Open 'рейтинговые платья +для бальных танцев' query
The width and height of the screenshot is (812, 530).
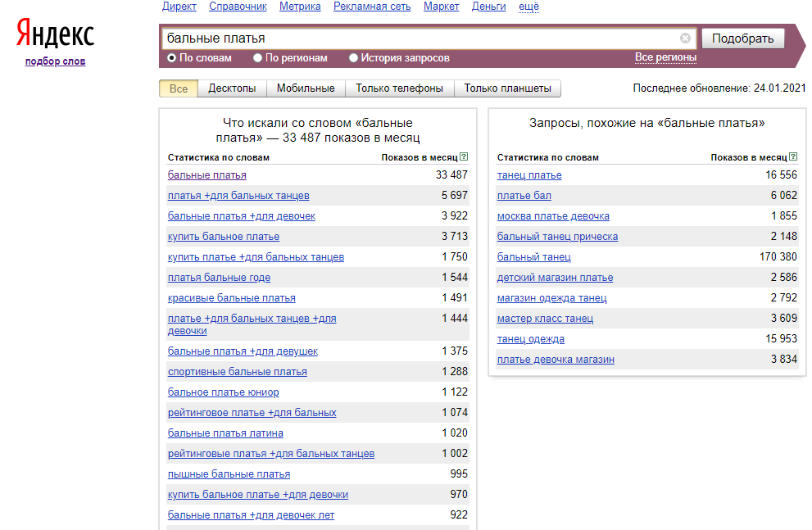tap(271, 453)
